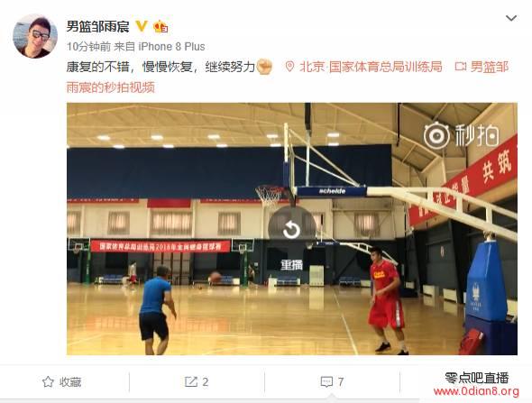The image size is (532, 403).
Task: Click 收藏 to bookmark the post
Action: 70,382
